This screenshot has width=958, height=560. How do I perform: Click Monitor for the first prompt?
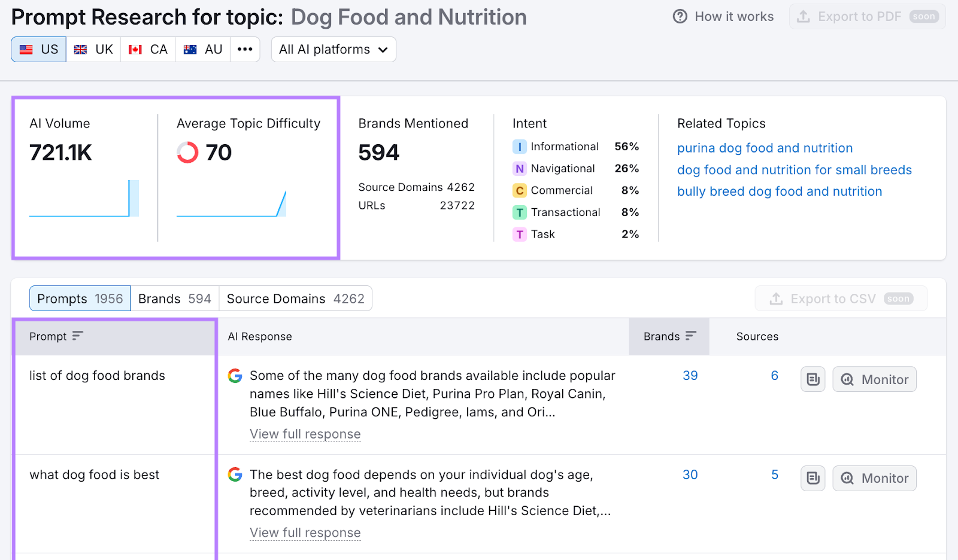coord(874,379)
